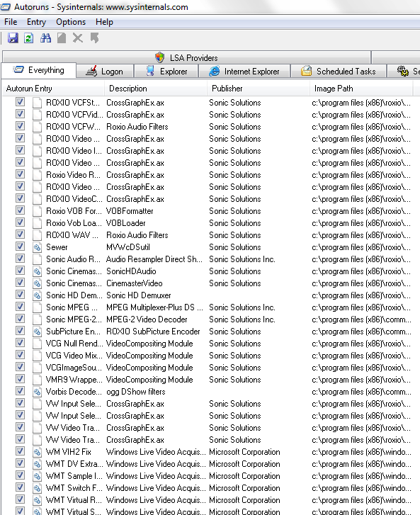Open the File menu
Screen dimensions: 420x515
point(11,22)
